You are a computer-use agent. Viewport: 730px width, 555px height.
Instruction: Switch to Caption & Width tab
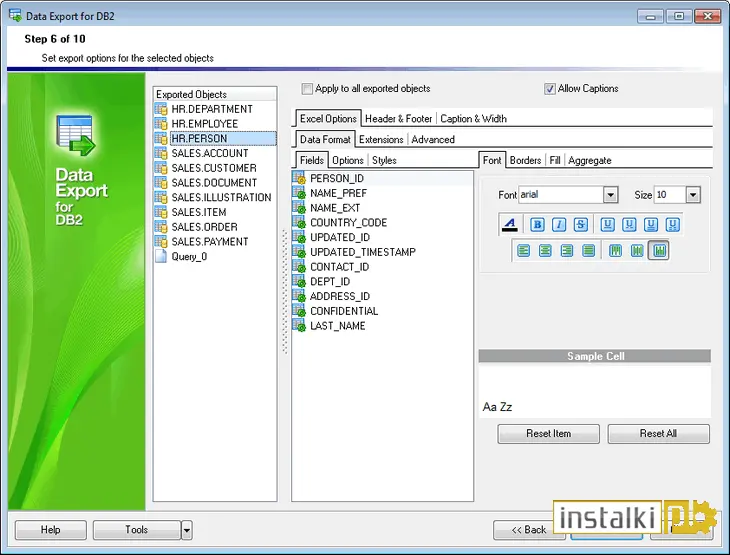pyautogui.click(x=473, y=119)
